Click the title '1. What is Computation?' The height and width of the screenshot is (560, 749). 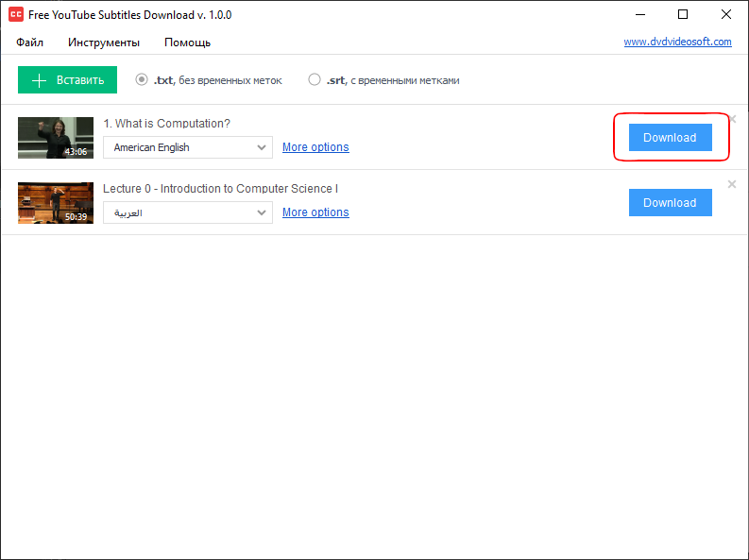[167, 123]
